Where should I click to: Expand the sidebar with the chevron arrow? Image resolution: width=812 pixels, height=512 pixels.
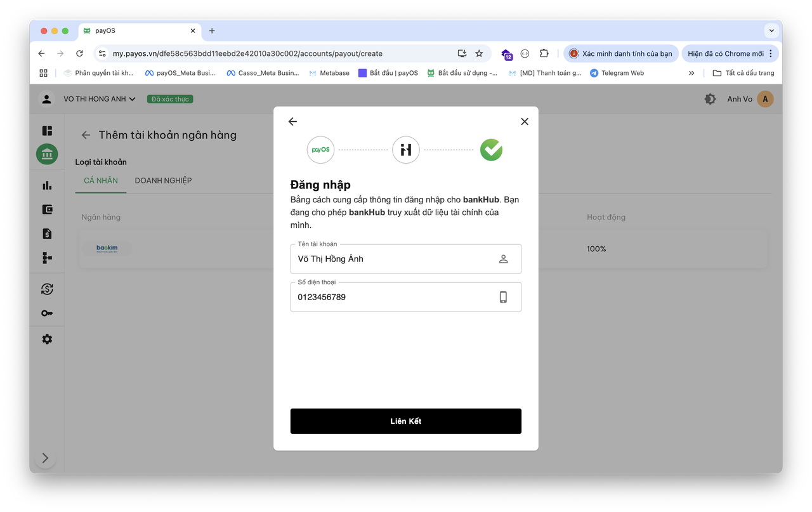click(45, 458)
